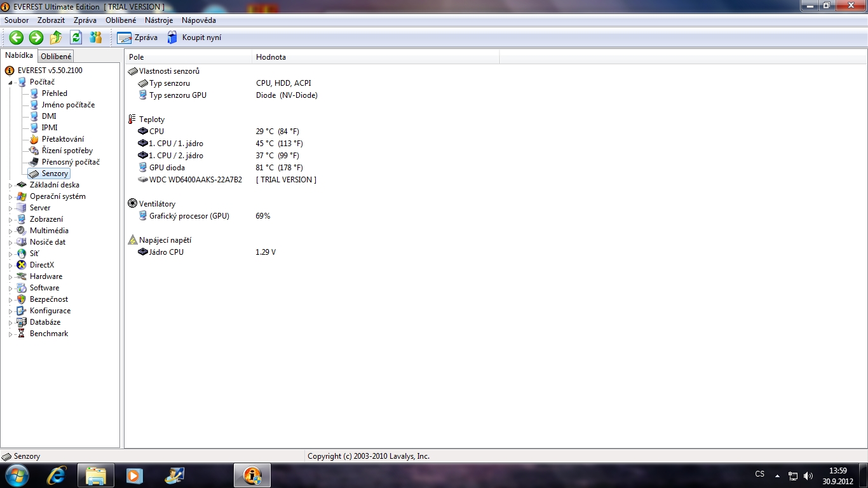Expand the Multimédia tree node
Image resolution: width=868 pixels, height=488 pixels.
coord(10,231)
